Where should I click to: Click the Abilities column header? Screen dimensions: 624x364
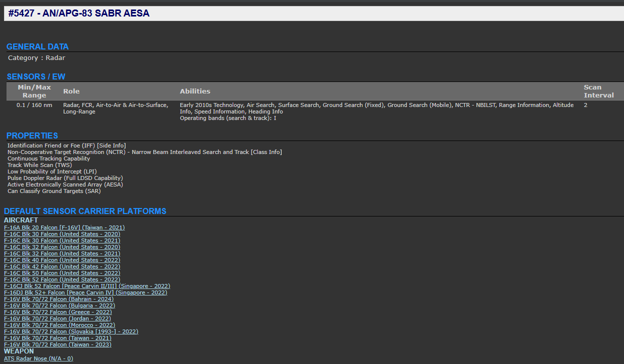click(x=195, y=91)
